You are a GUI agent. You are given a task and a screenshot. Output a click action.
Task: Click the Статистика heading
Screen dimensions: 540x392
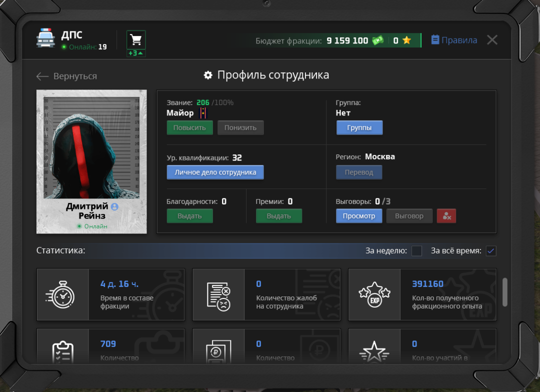coord(60,250)
